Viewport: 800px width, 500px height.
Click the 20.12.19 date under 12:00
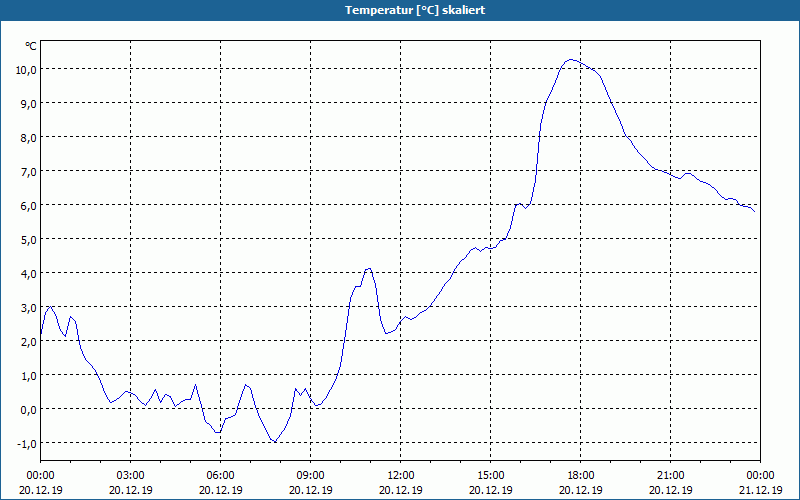click(x=401, y=490)
